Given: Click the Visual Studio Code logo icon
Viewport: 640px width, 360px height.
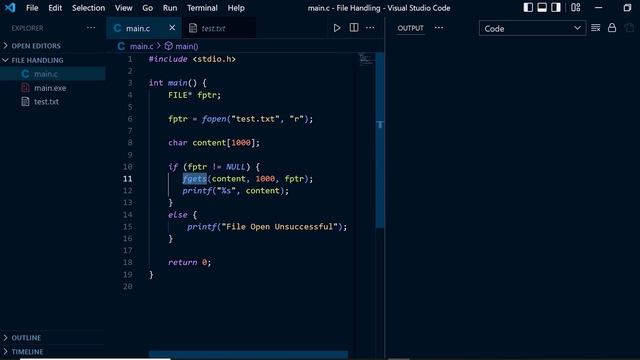Looking at the screenshot, I should click(x=10, y=8).
